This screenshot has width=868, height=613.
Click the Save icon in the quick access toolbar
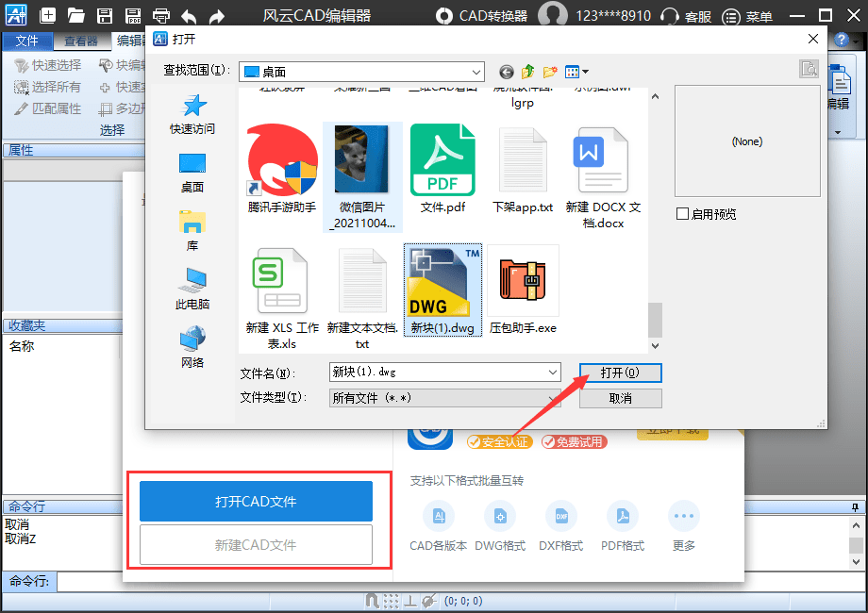point(105,15)
